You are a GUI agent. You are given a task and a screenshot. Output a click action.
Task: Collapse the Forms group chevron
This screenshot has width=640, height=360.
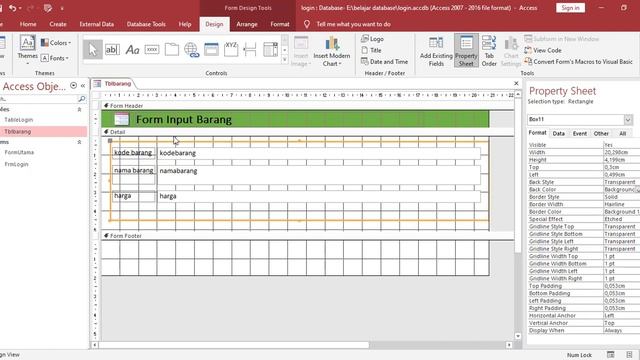click(x=79, y=142)
